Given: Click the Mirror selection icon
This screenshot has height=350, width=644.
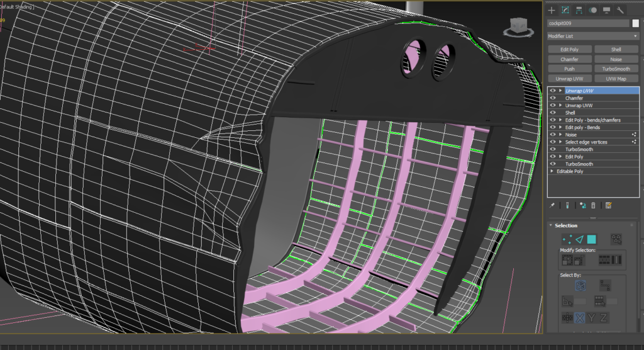Looking at the screenshot, I should pyautogui.click(x=567, y=317).
